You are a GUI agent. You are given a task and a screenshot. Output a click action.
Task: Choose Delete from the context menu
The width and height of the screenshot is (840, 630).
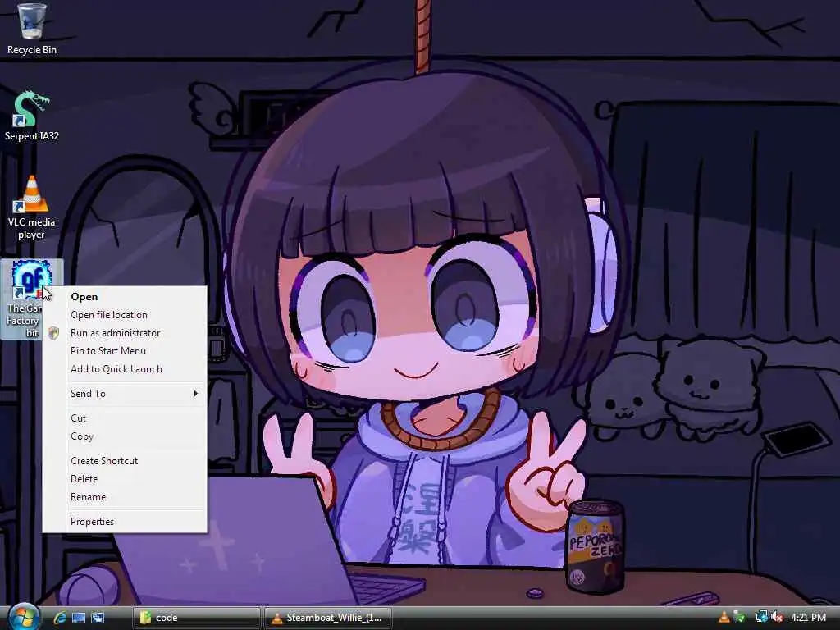point(125,479)
